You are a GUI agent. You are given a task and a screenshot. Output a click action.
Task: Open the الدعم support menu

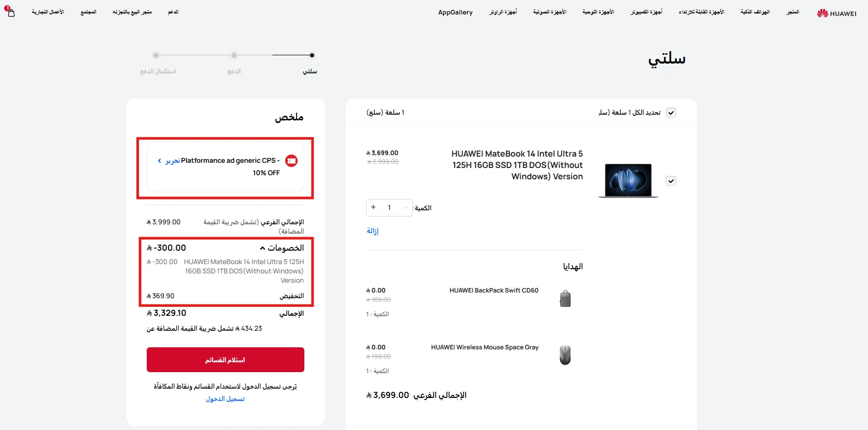pos(173,12)
